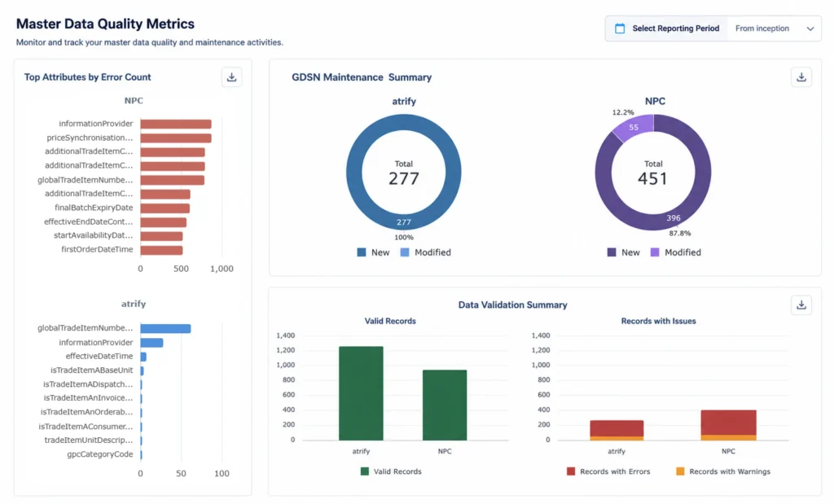Click the atrify informationProvider blue bar
This screenshot has width=834, height=504.
click(x=151, y=343)
